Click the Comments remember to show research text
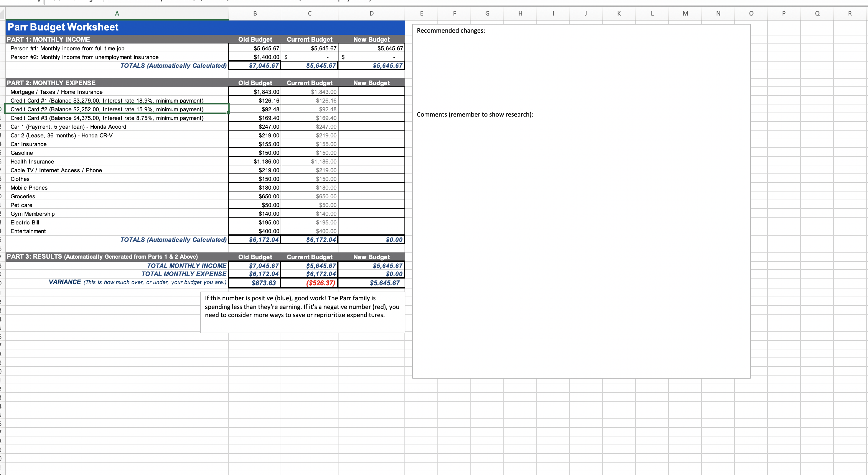The image size is (868, 475). [474, 114]
